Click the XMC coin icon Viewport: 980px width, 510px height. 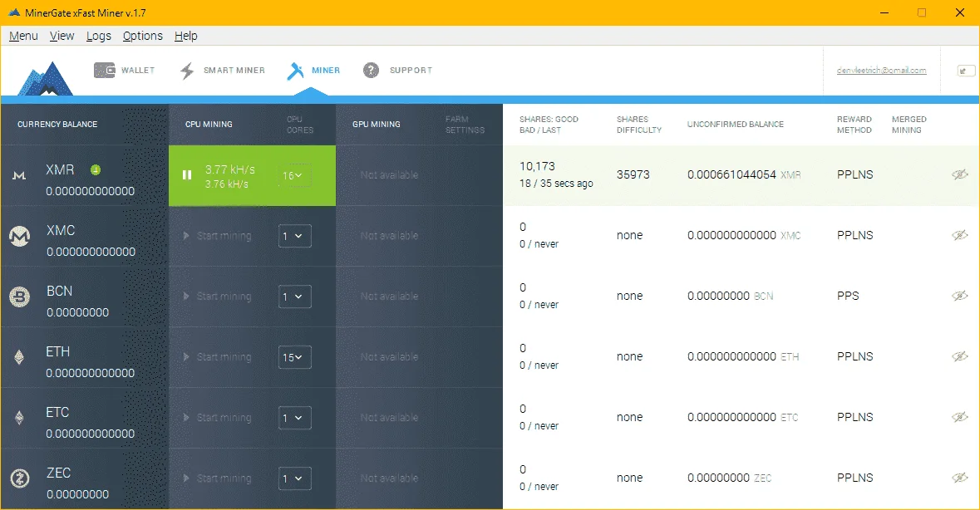click(x=19, y=236)
